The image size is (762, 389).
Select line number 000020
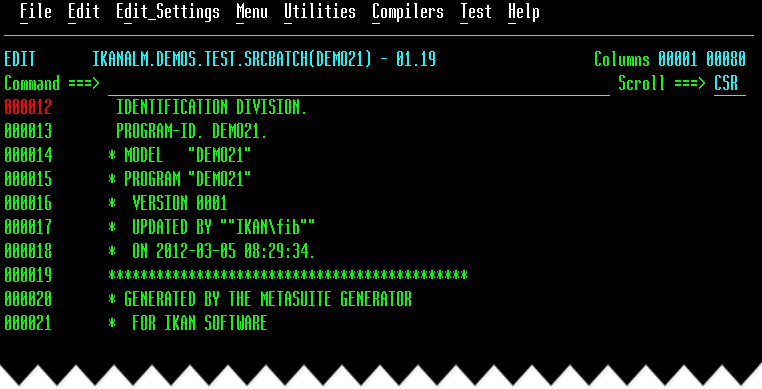28,300
